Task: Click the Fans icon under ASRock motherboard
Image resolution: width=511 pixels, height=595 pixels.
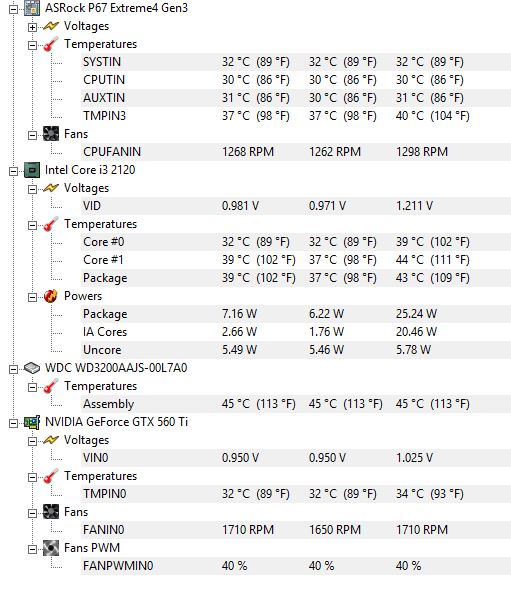Action: tap(51, 134)
